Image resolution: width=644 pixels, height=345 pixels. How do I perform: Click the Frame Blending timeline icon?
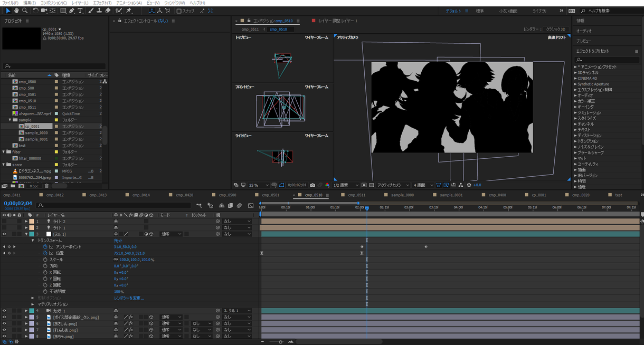[231, 205]
